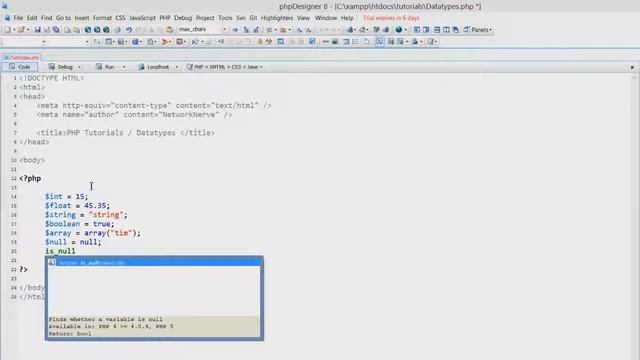Expand the Run button dropdown arrow
Image resolution: width=640 pixels, height=360 pixels.
tap(124, 67)
